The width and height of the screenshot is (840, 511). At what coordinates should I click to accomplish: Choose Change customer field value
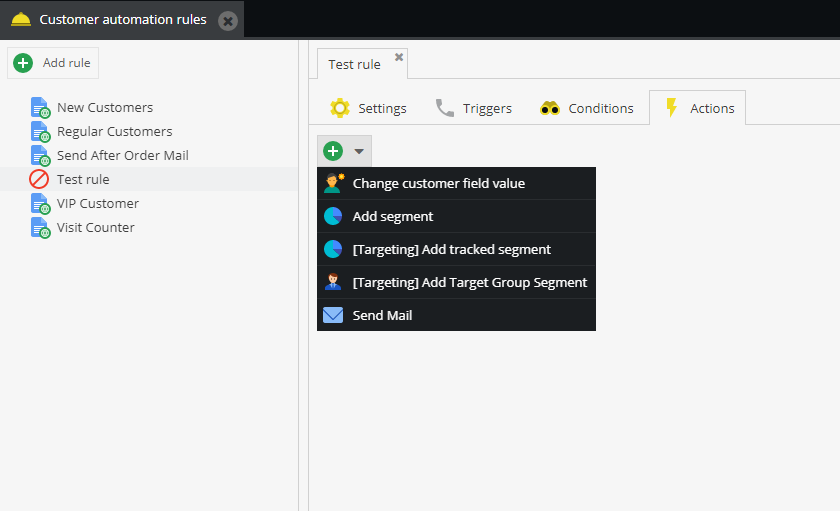pyautogui.click(x=456, y=183)
